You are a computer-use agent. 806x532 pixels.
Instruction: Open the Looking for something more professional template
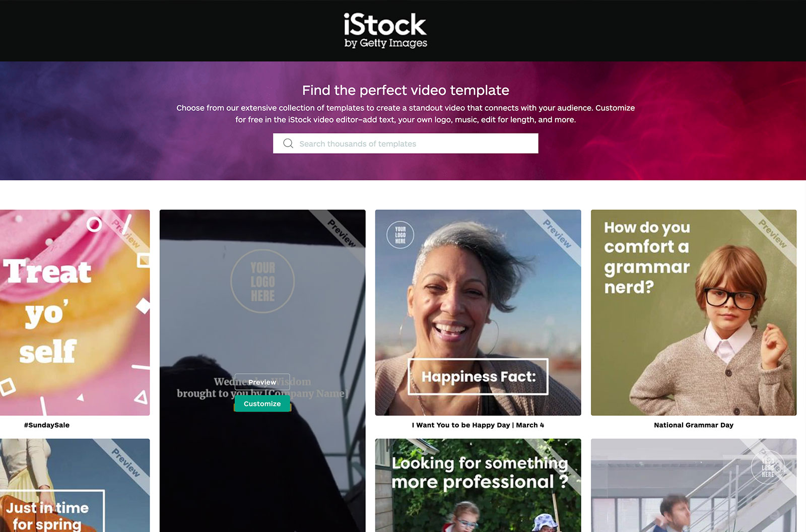tap(478, 485)
